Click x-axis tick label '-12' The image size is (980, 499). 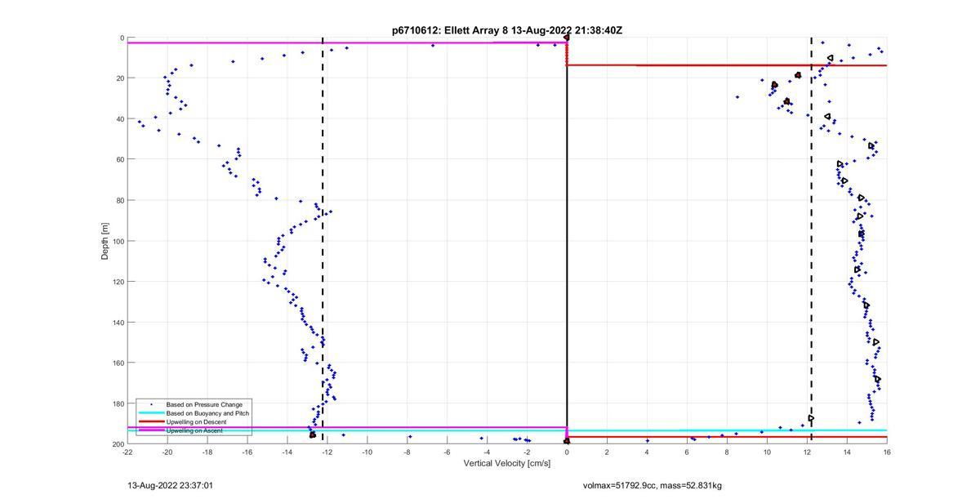(x=327, y=452)
